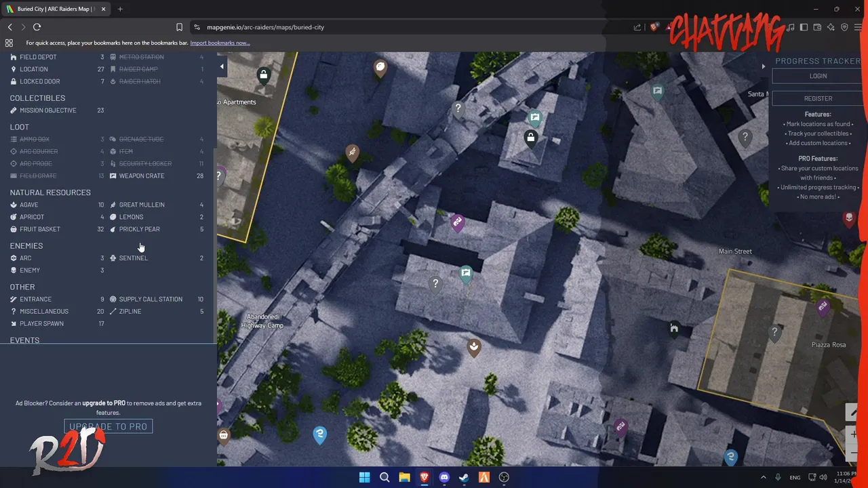The image size is (868, 488).
Task: Open Discord from the taskbar
Action: [x=444, y=477]
